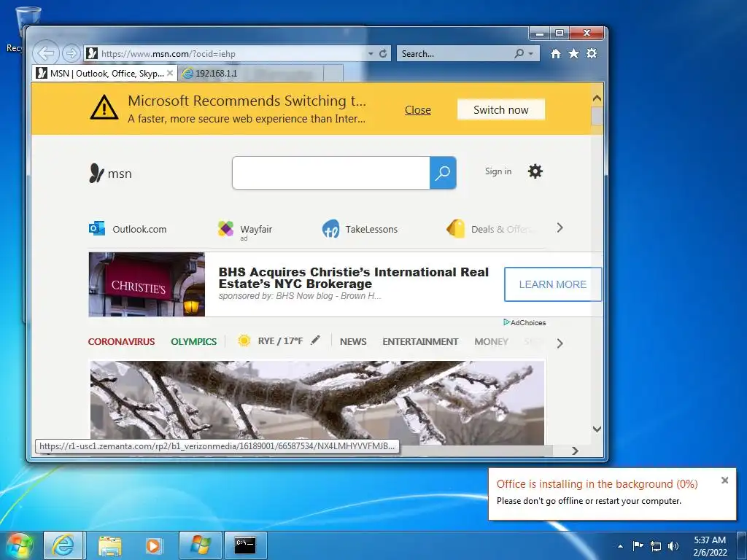Image resolution: width=747 pixels, height=560 pixels.
Task: Click the address bar URL field
Action: [x=228, y=54]
